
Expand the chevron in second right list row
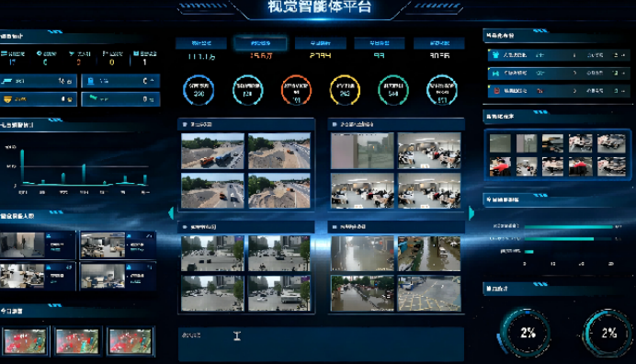pyautogui.click(x=574, y=73)
